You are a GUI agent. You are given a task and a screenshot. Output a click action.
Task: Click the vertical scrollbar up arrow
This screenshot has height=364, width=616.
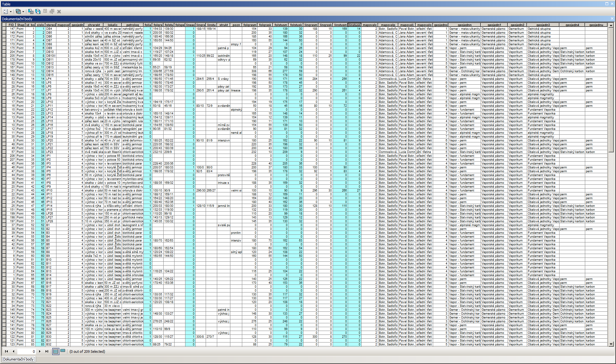click(x=611, y=25)
